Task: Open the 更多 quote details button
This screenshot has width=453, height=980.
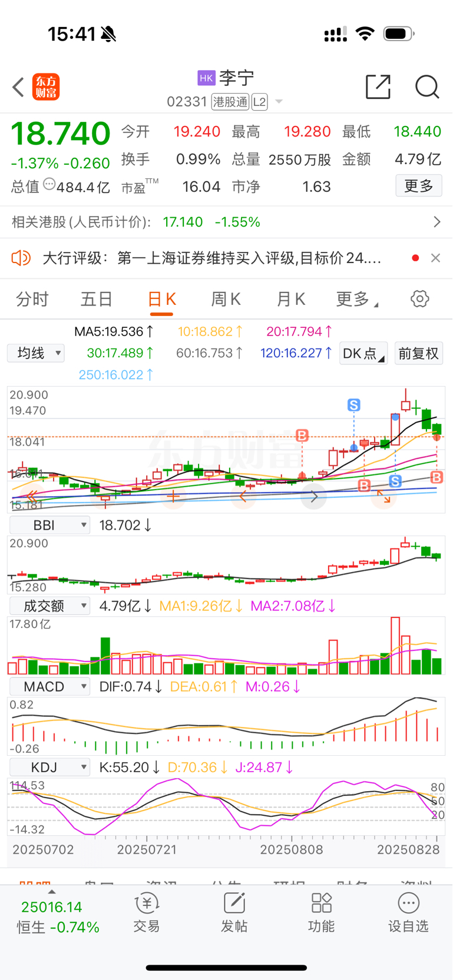Action: pyautogui.click(x=419, y=186)
